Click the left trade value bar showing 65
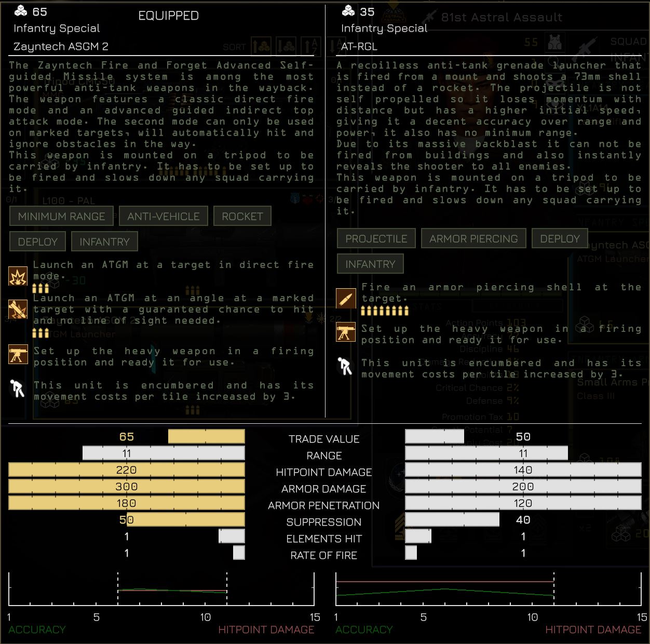 (206, 436)
